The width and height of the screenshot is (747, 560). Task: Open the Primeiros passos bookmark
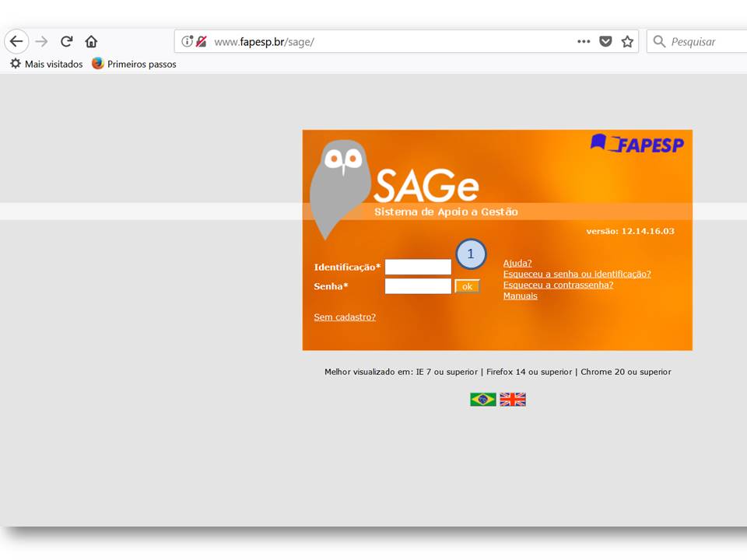135,64
